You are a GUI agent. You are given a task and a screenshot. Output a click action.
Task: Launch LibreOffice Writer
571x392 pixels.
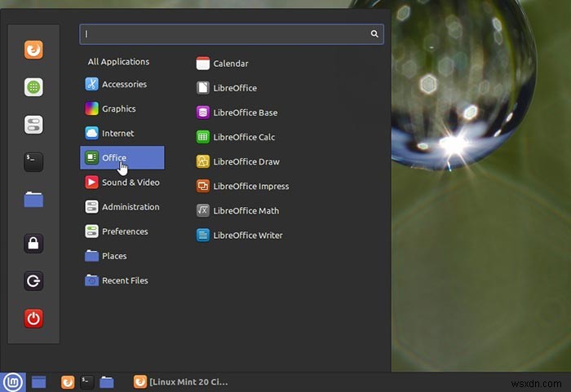[x=239, y=236]
